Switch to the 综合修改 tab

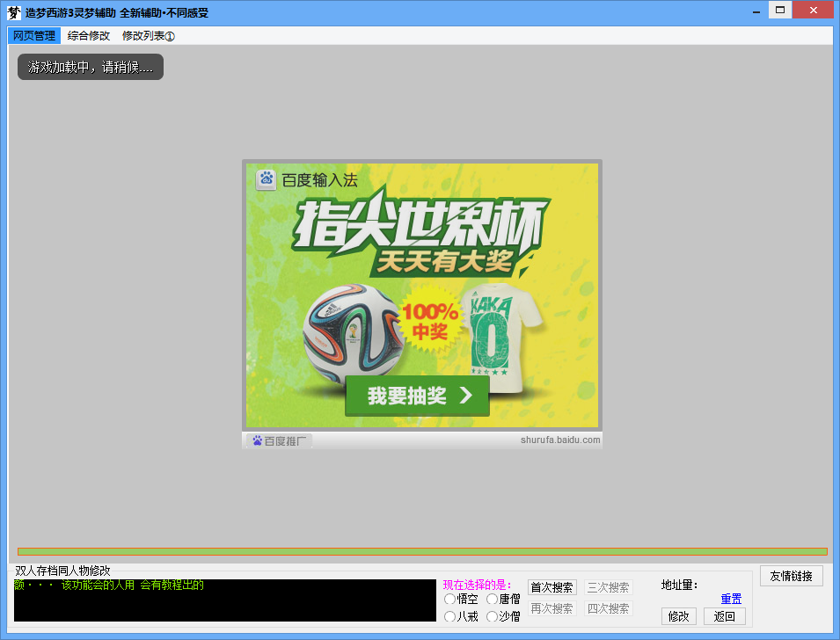89,36
